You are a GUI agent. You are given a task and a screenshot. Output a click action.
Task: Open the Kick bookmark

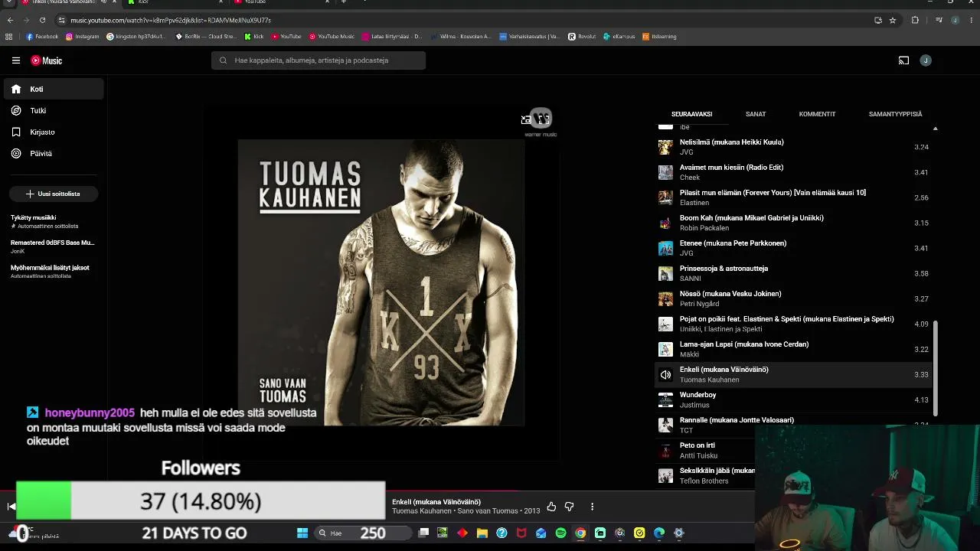tap(254, 36)
